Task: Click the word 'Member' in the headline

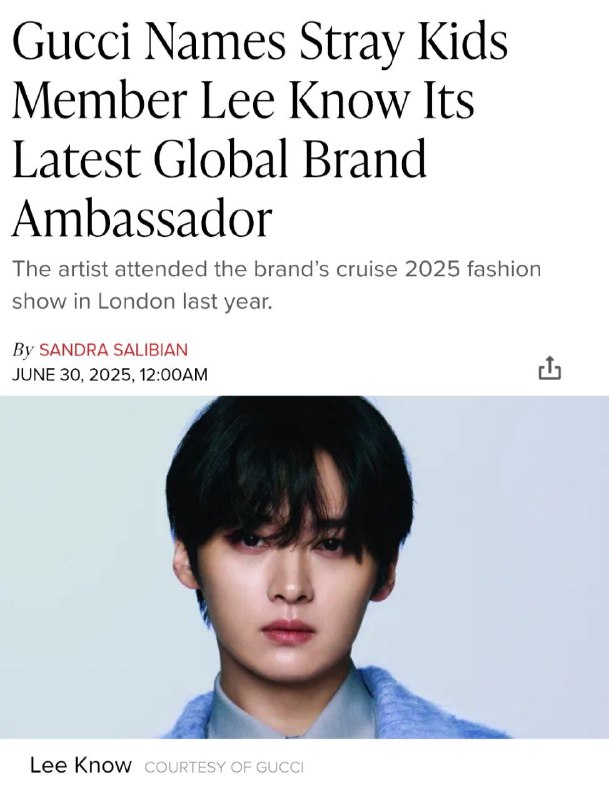Action: (x=100, y=101)
